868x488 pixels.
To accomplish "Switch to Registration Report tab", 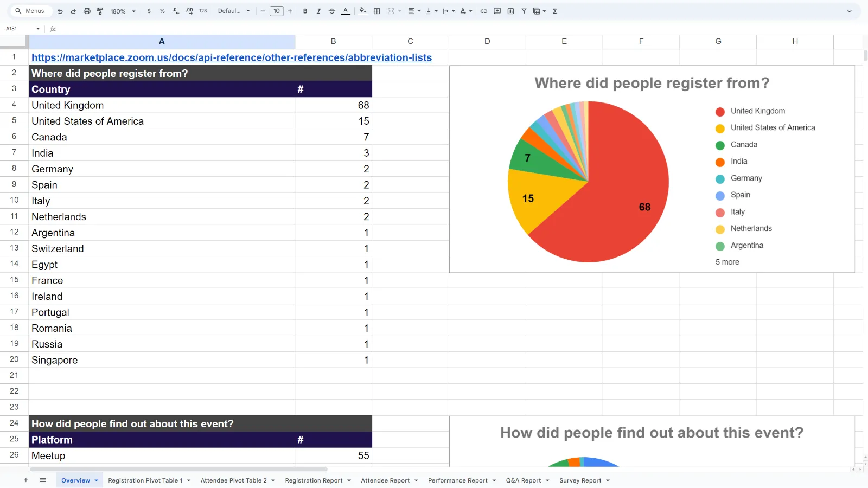I will click(314, 480).
